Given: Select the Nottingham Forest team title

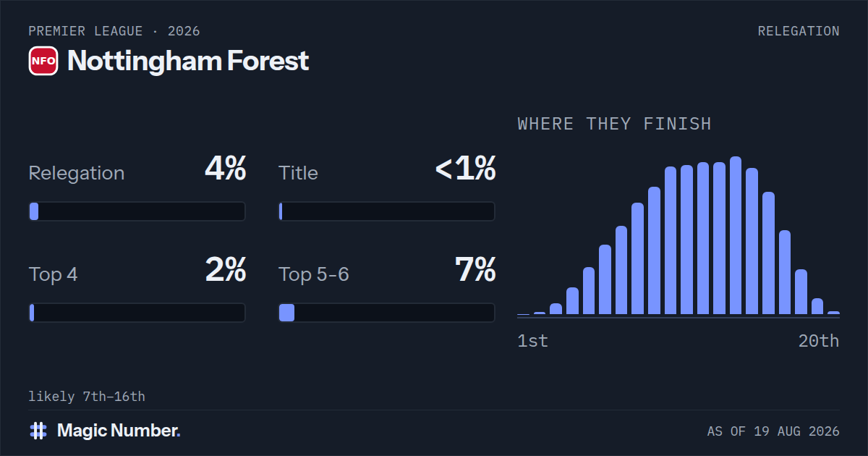Looking at the screenshot, I should [188, 61].
